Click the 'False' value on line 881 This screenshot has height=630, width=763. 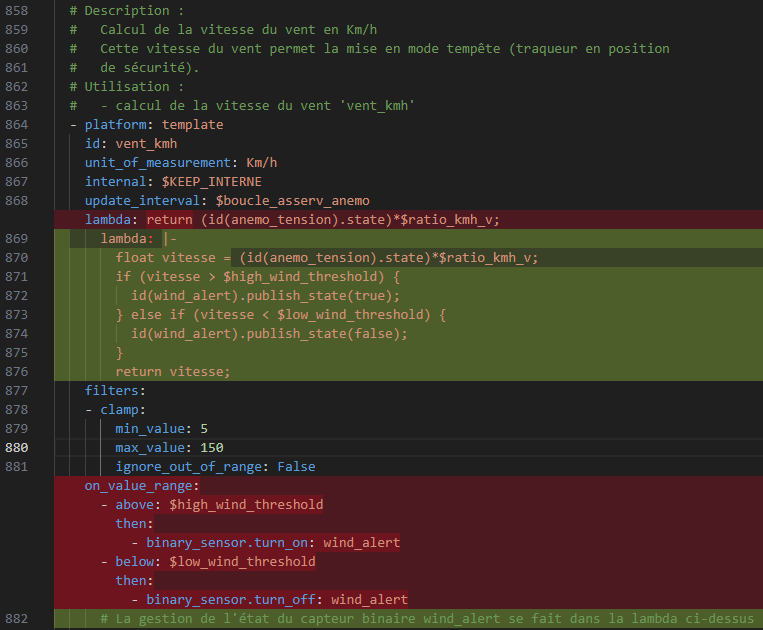[x=296, y=467]
